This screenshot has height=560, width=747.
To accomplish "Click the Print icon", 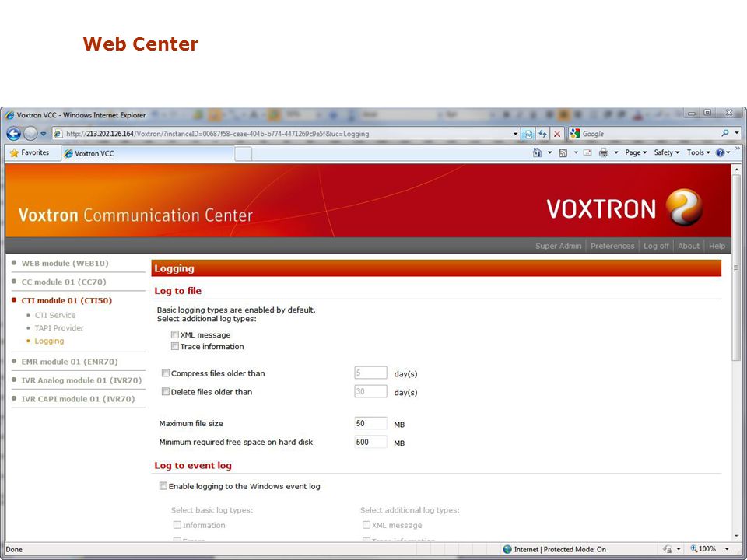I will coord(604,153).
